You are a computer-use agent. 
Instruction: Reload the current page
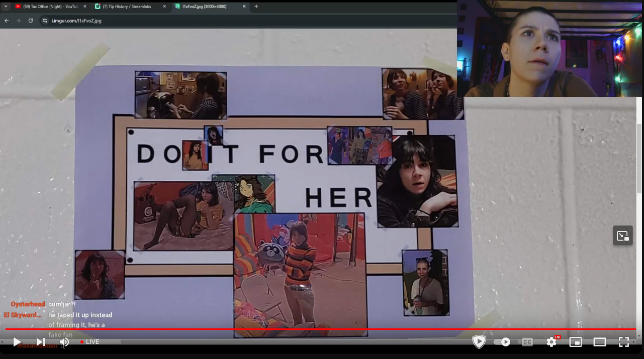pyautogui.click(x=31, y=21)
